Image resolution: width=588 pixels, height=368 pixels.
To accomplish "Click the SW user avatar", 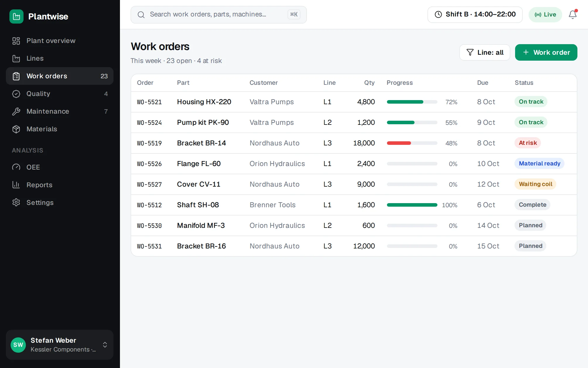I will 18,345.
